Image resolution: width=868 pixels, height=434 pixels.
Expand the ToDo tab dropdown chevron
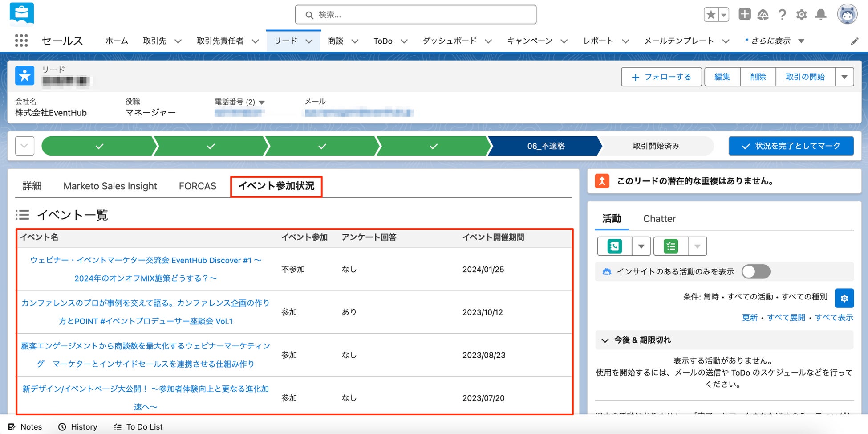click(404, 41)
